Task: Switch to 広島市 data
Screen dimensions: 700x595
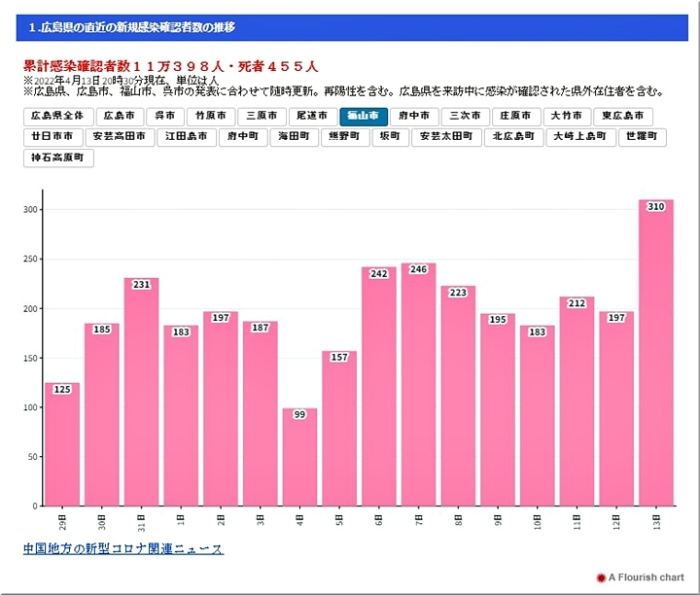Action: (119, 116)
